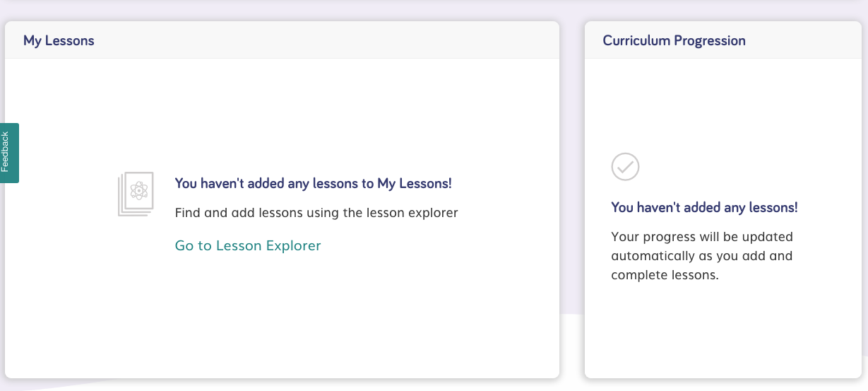Image resolution: width=868 pixels, height=391 pixels.
Task: Click "Your progress will be updated" text line
Action: coord(701,237)
